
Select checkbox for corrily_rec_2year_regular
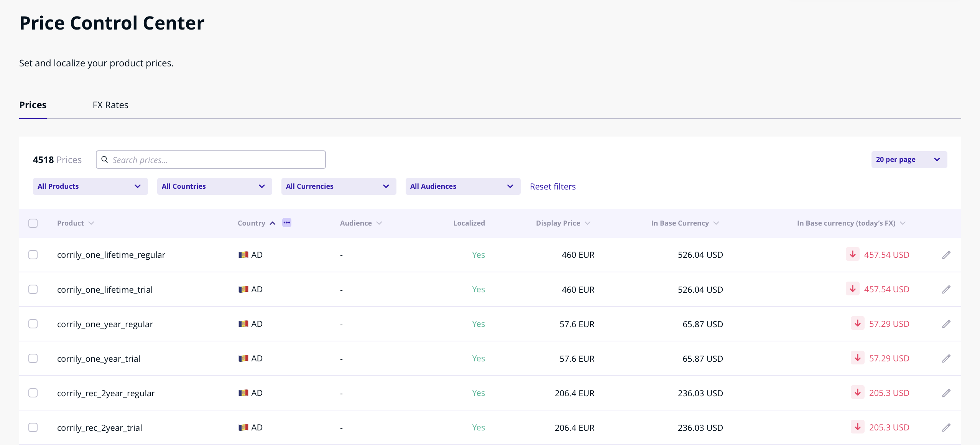coord(33,393)
